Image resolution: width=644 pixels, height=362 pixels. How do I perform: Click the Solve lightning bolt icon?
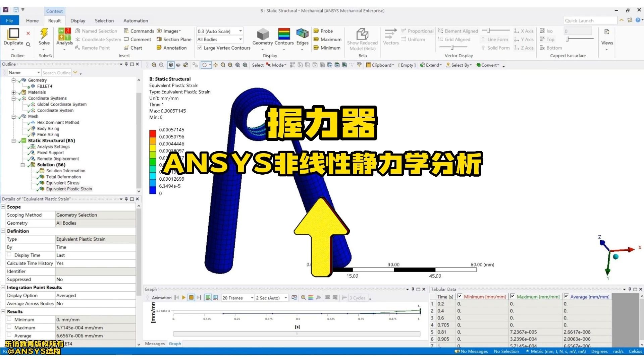click(x=44, y=34)
